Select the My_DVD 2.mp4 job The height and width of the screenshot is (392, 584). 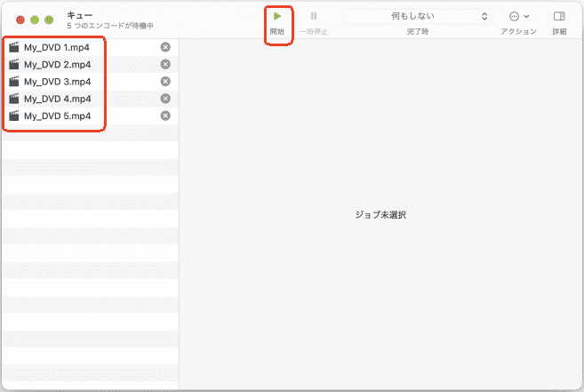(91, 65)
